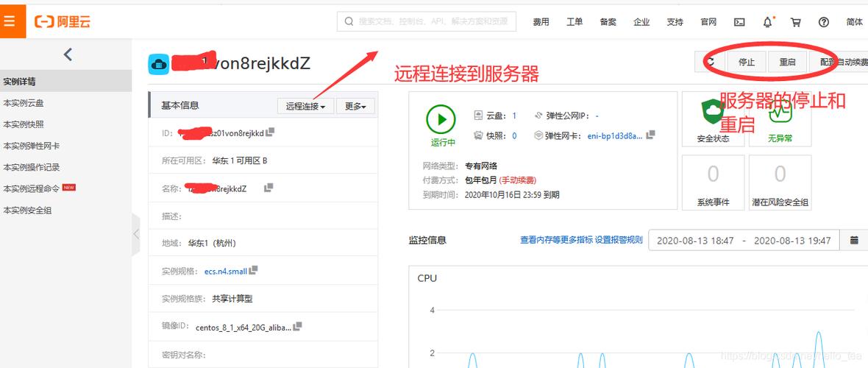868x368 pixels.
Task: Copy the instance name field
Action: [x=268, y=188]
